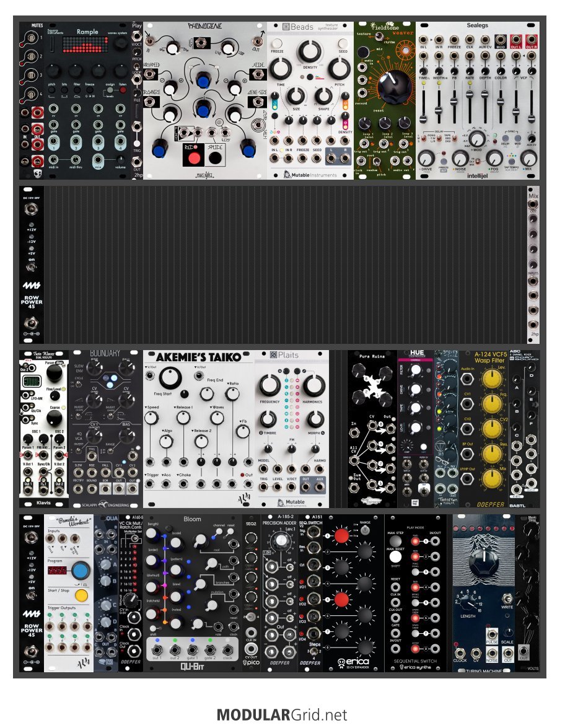Click the Freq Start knob on Akemie's Taiko
Screen dimensions: 565x728
170,378
